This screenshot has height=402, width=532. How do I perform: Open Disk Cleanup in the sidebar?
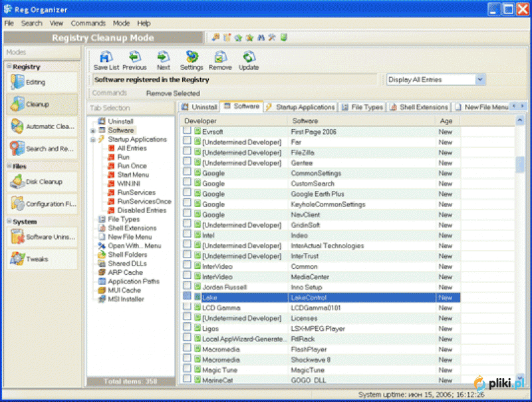(x=42, y=182)
